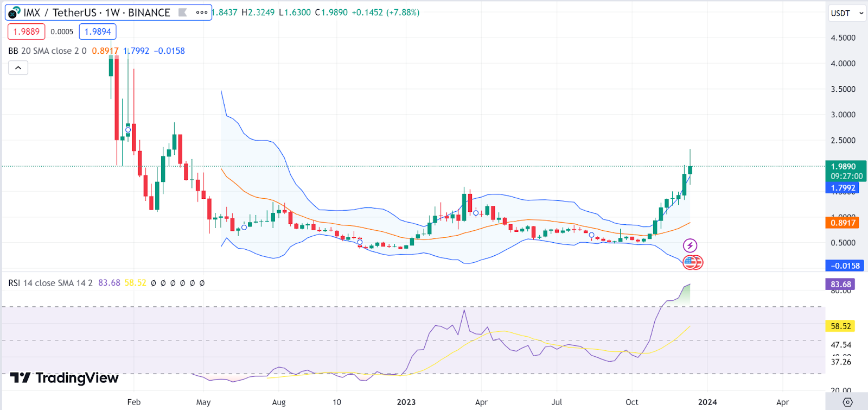
Task: Click the Feb label on time axis
Action: tap(133, 402)
